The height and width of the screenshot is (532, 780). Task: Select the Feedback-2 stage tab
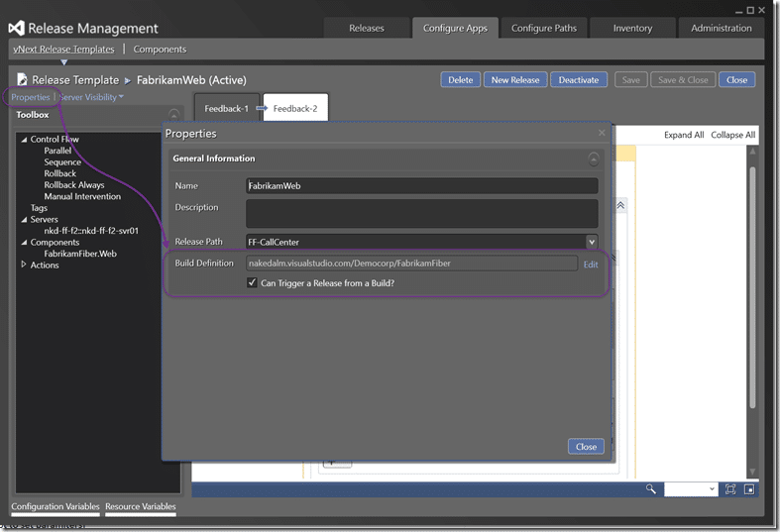click(295, 108)
